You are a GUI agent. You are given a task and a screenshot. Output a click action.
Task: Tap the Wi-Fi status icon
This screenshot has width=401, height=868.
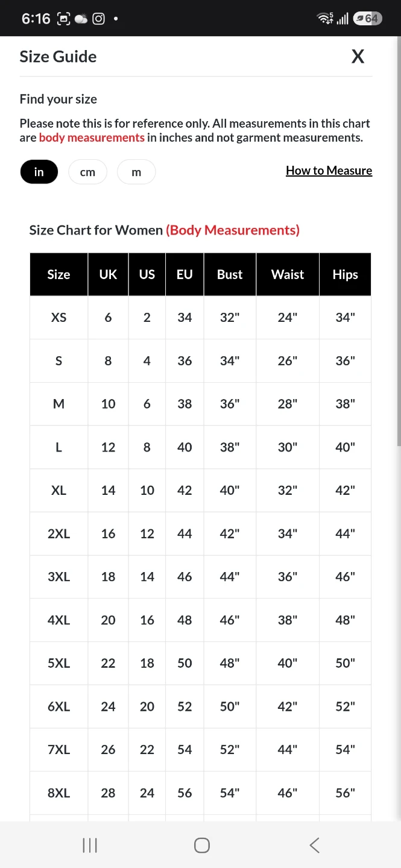click(325, 19)
